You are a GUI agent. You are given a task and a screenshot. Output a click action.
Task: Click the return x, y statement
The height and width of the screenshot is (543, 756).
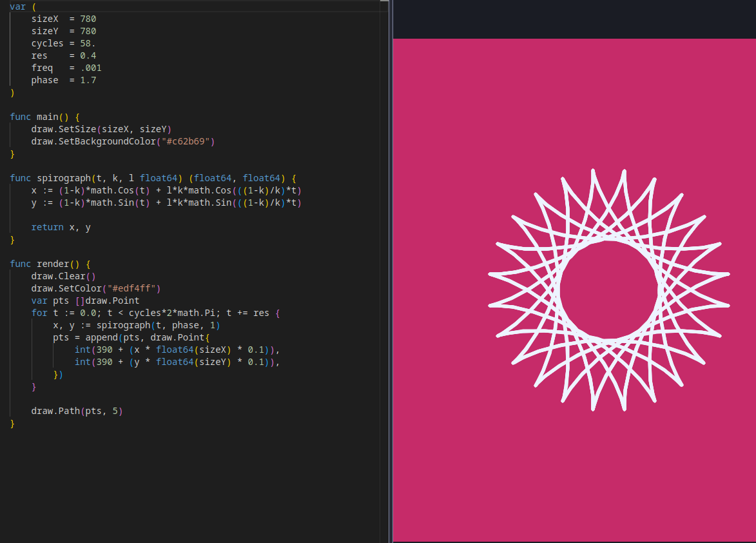[x=61, y=227]
